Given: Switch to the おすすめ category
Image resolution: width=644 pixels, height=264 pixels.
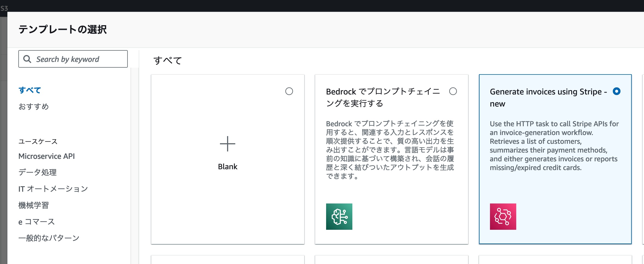Looking at the screenshot, I should (34, 107).
